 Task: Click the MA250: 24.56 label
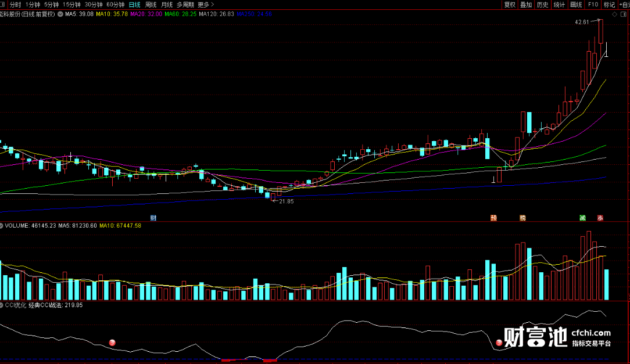[254, 14]
